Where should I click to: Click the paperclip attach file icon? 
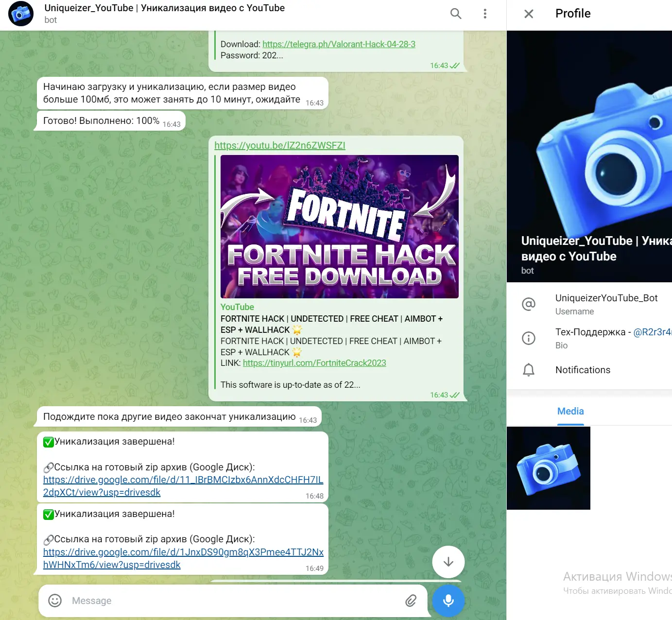tap(411, 601)
